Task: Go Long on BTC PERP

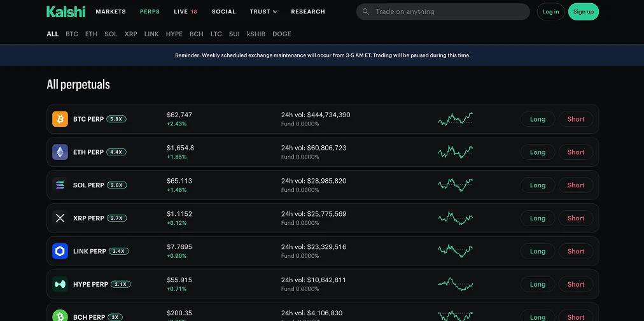Action: click(538, 119)
